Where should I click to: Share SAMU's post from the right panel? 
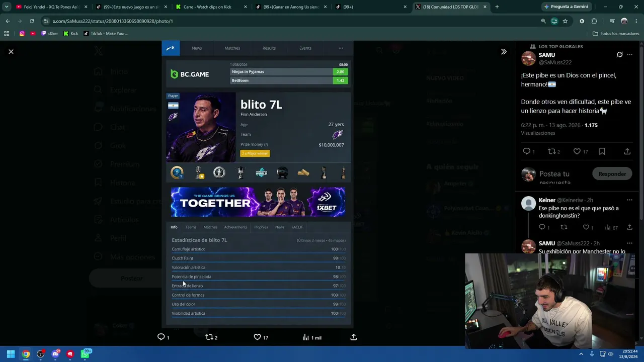tap(627, 151)
